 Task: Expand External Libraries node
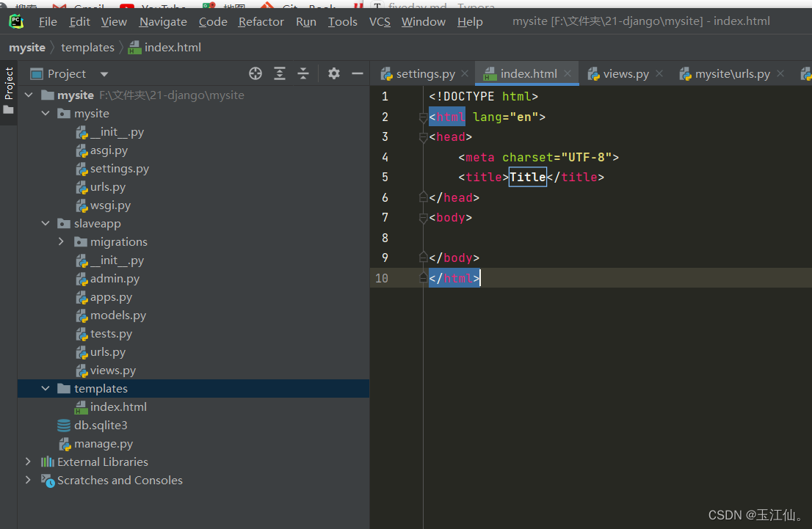pos(29,461)
